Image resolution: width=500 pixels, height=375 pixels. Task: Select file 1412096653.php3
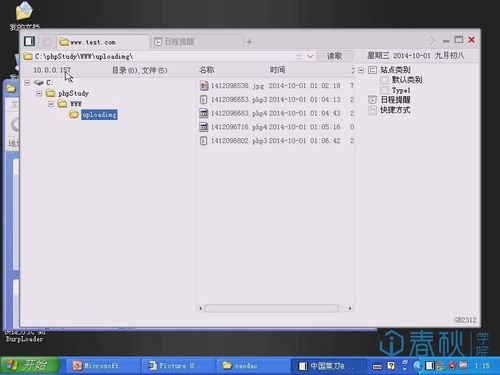[239, 99]
